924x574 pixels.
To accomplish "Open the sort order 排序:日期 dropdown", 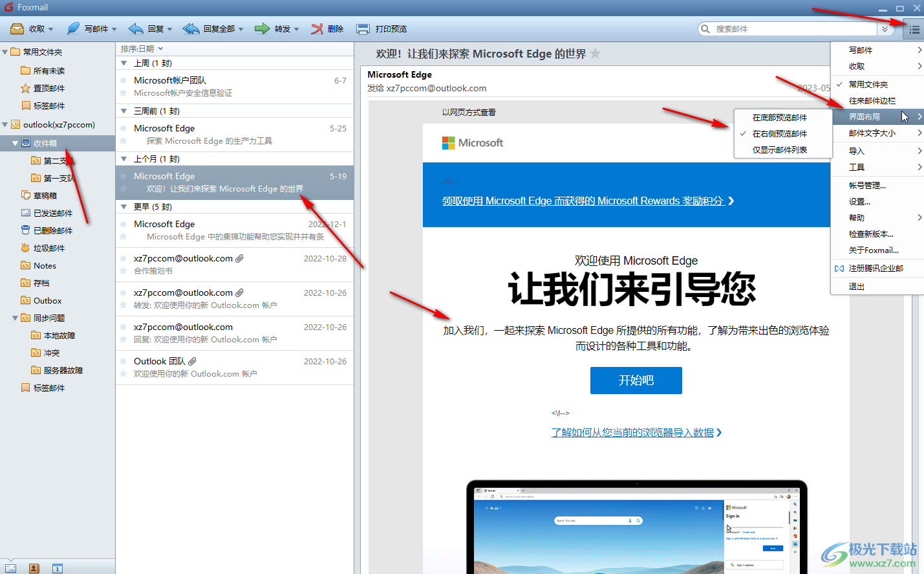I will click(x=142, y=49).
